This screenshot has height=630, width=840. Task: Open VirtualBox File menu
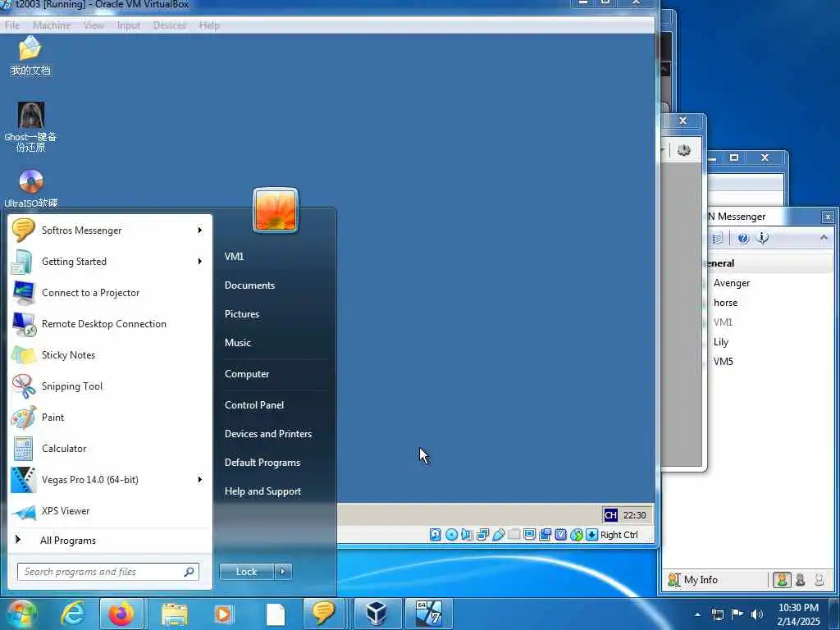(x=12, y=25)
